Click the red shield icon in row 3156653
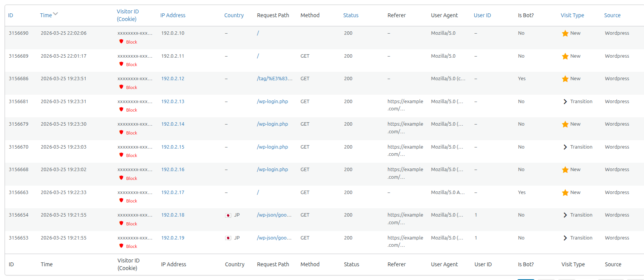 [122, 246]
